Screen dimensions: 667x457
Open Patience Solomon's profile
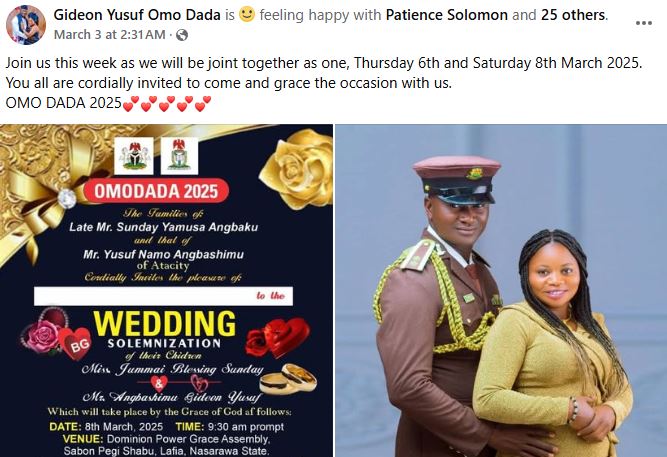447,15
